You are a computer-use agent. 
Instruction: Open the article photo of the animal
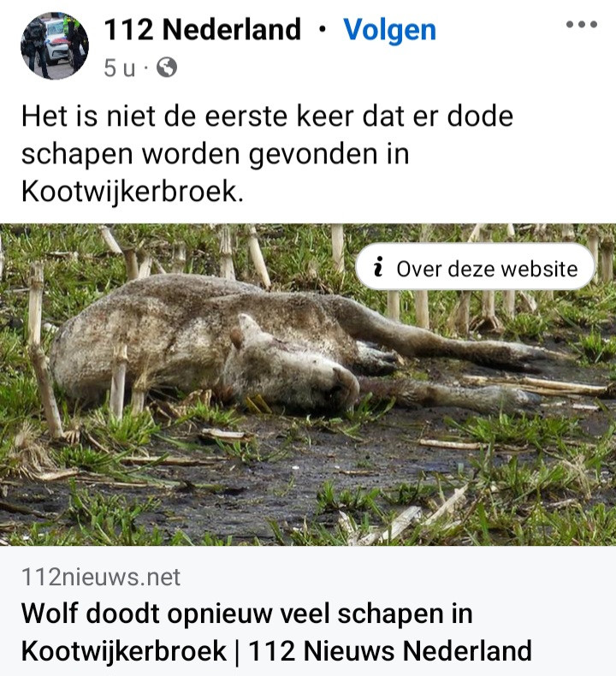(x=308, y=384)
